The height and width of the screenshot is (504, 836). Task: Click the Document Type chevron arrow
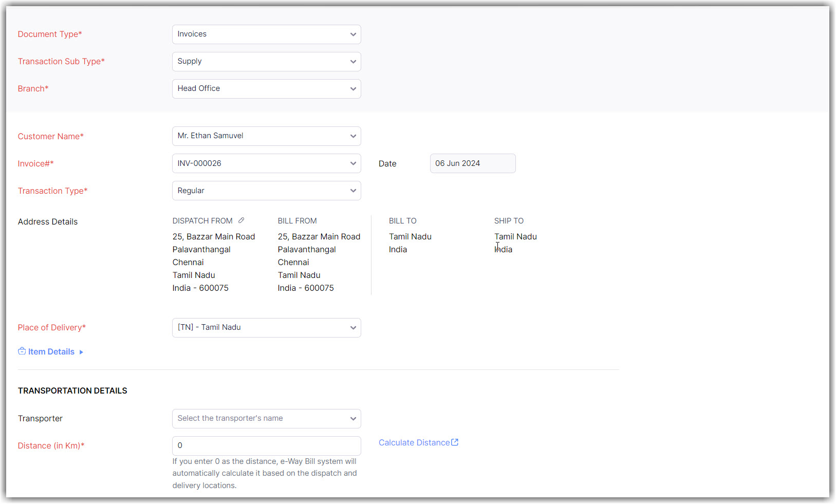(x=353, y=34)
